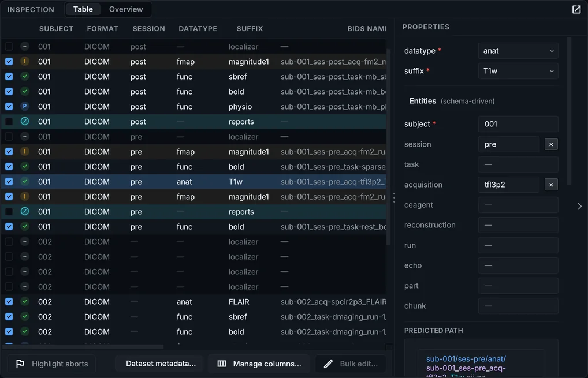
Task: Click the run entity field
Action: tap(518, 245)
